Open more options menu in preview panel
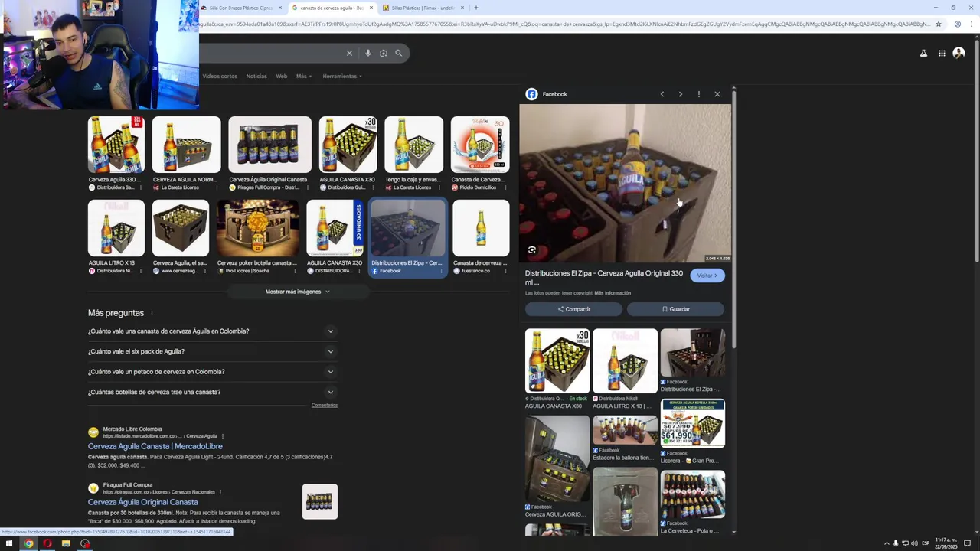Screen dimensions: 980x551 [698, 94]
